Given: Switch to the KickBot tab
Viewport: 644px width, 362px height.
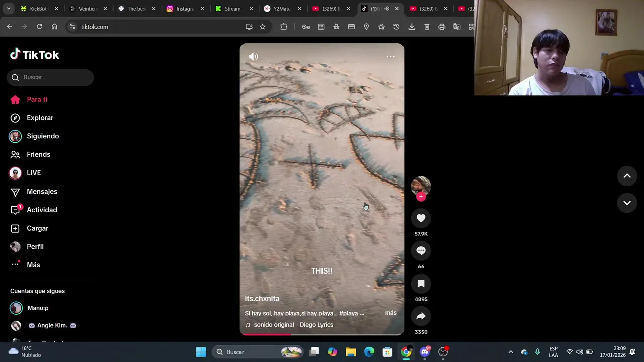Looking at the screenshot, I should coord(38,9).
